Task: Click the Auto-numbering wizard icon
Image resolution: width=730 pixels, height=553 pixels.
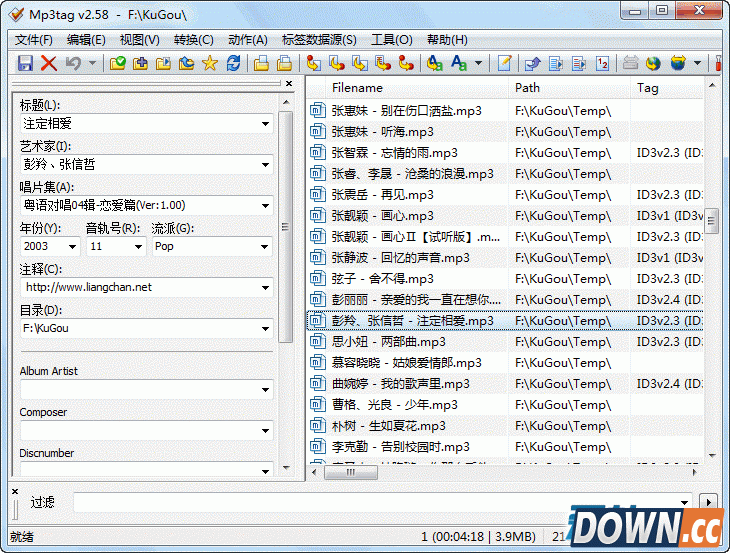Action: pyautogui.click(x=602, y=63)
